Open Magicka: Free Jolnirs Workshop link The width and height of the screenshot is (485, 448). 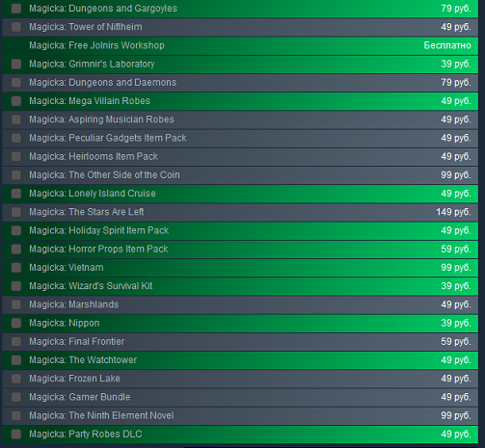96,45
